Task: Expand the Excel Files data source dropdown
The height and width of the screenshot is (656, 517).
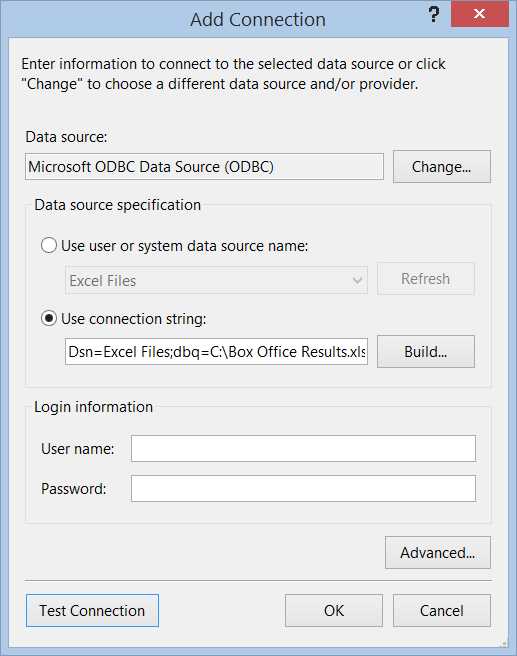Action: point(216,280)
